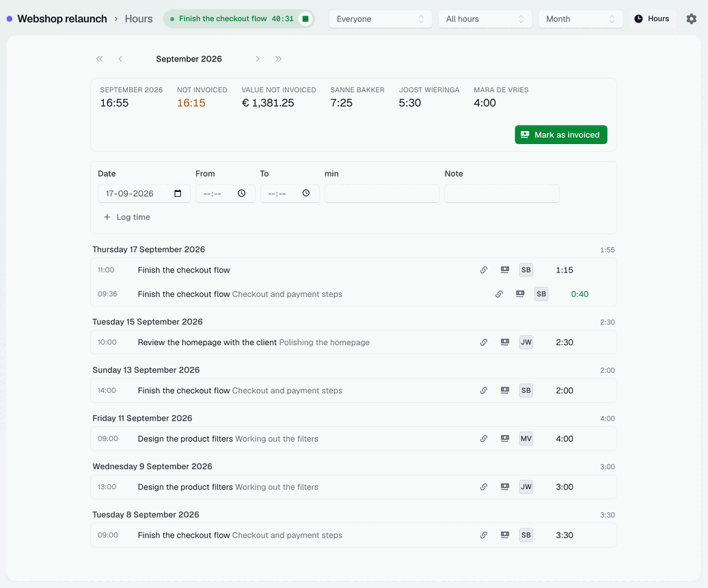Screen dimensions: 708x588
Task: Click SB avatar on Tuesday 8 September entry
Action: 526,535
